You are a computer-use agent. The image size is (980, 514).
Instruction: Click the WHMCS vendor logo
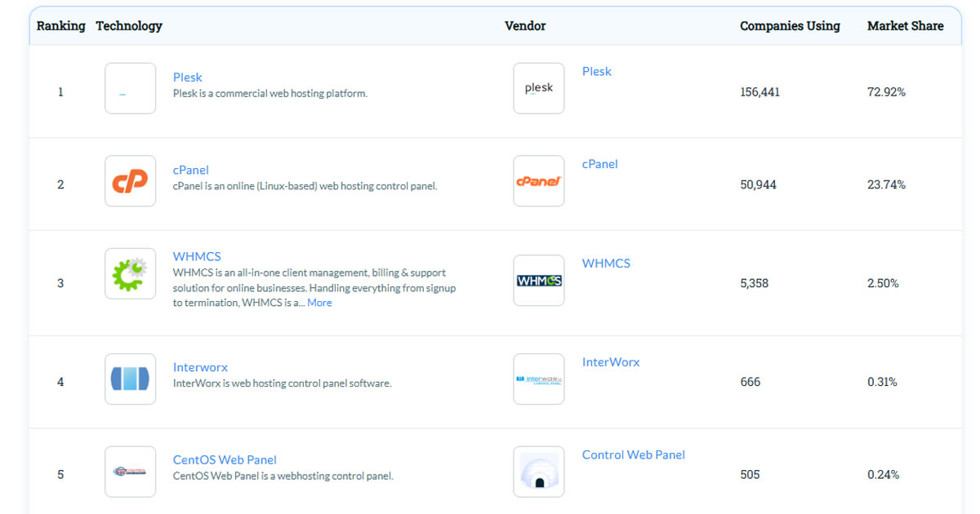[x=538, y=281]
